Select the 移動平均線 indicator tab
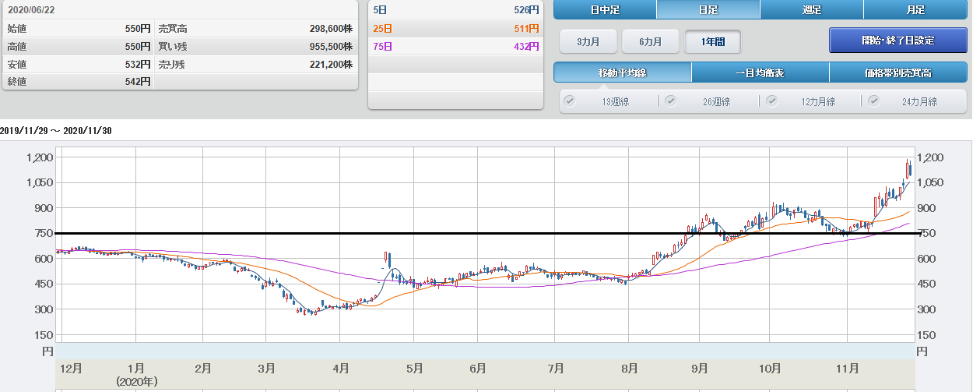980x392 pixels. tap(623, 72)
